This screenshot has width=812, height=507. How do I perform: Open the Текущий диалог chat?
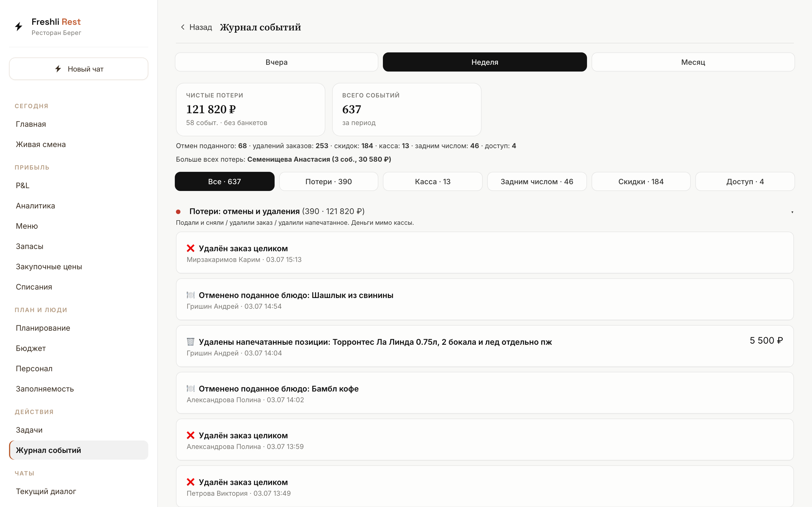pos(46,491)
